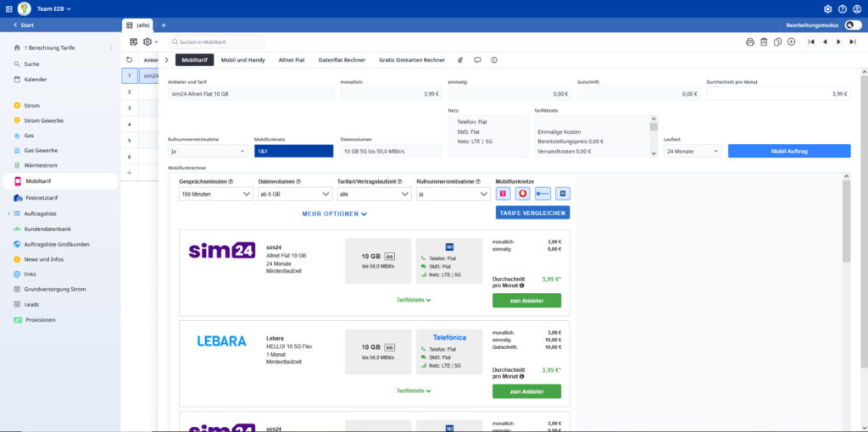Viewport: 868px width, 432px height.
Task: Click the table refresh icon
Action: coord(130,60)
